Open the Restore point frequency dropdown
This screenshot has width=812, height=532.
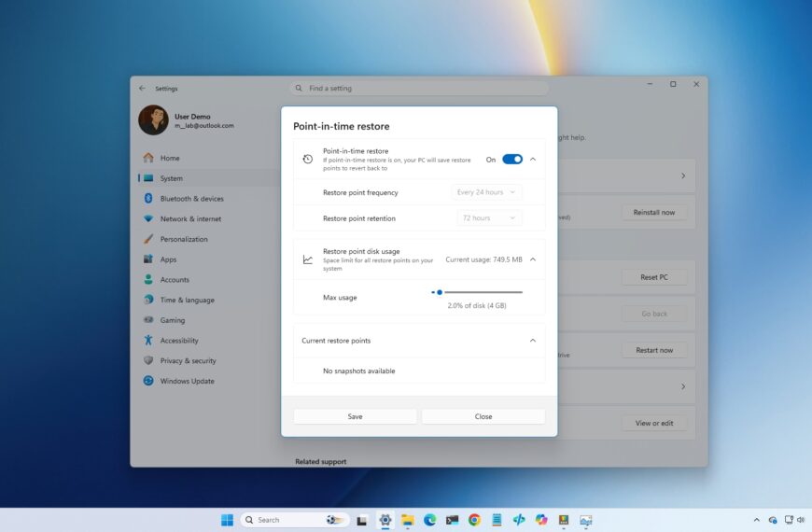486,192
